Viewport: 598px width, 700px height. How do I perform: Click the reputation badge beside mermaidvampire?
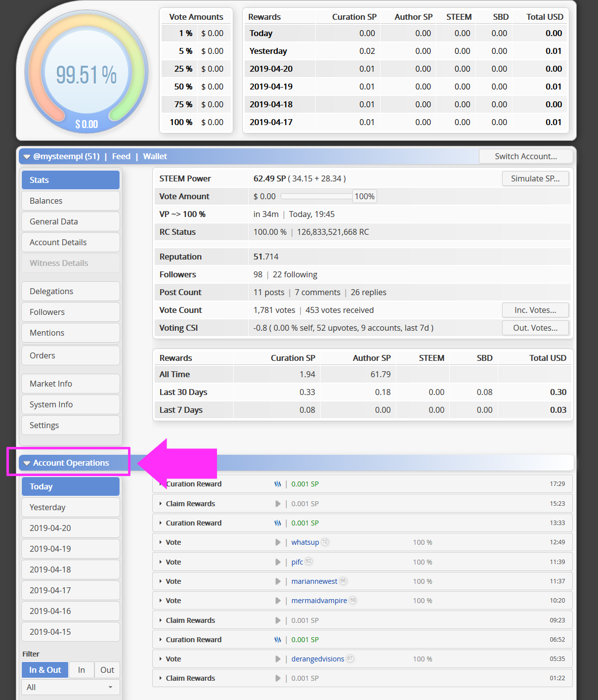pyautogui.click(x=352, y=600)
